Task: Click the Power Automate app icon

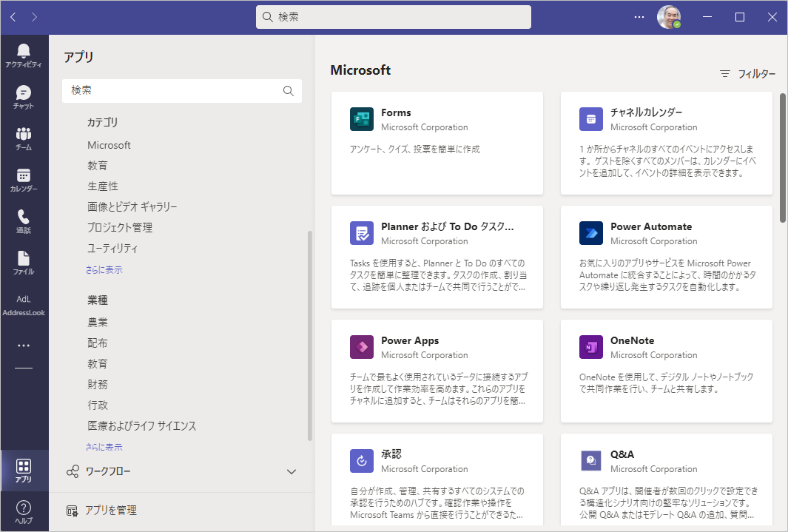Action: 590,233
